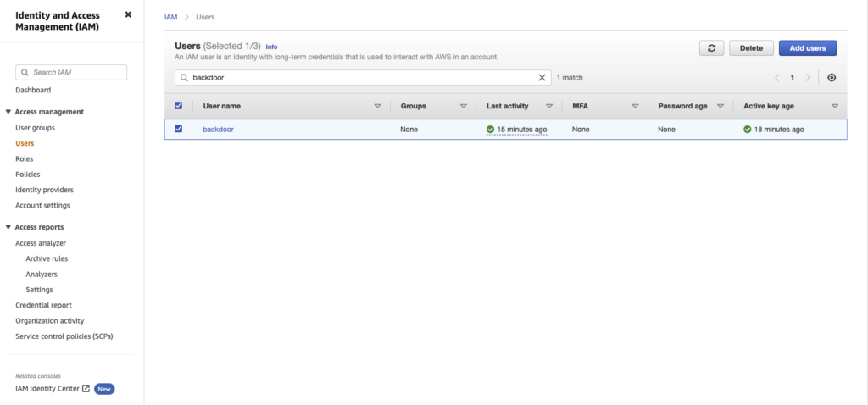Click the Add users button

tap(808, 48)
